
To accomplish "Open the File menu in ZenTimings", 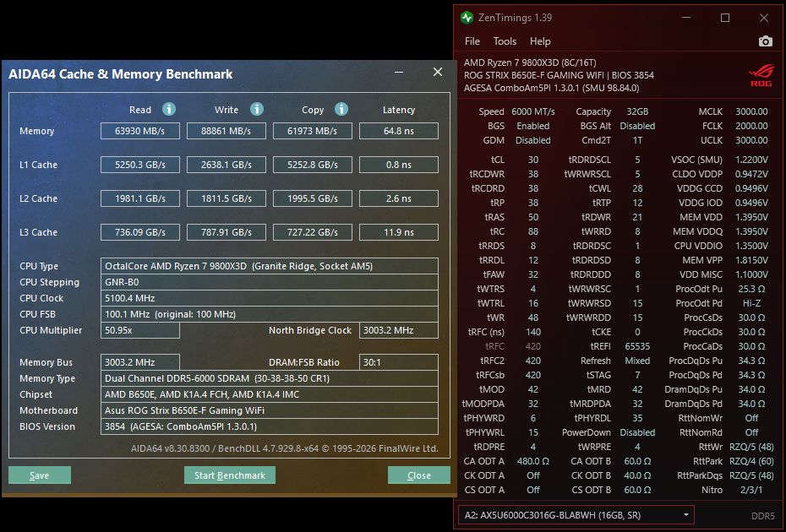I will [x=472, y=41].
